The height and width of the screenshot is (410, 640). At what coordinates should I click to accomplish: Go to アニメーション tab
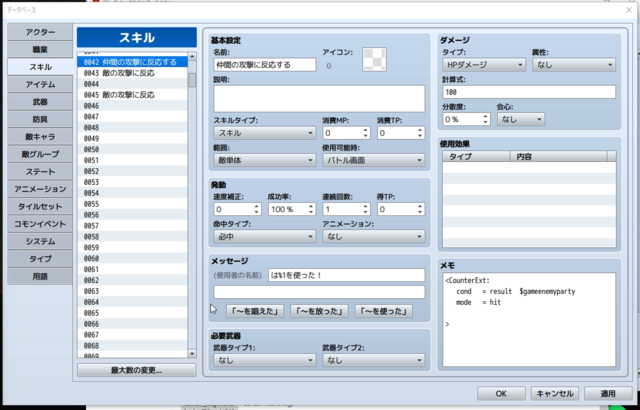point(40,189)
